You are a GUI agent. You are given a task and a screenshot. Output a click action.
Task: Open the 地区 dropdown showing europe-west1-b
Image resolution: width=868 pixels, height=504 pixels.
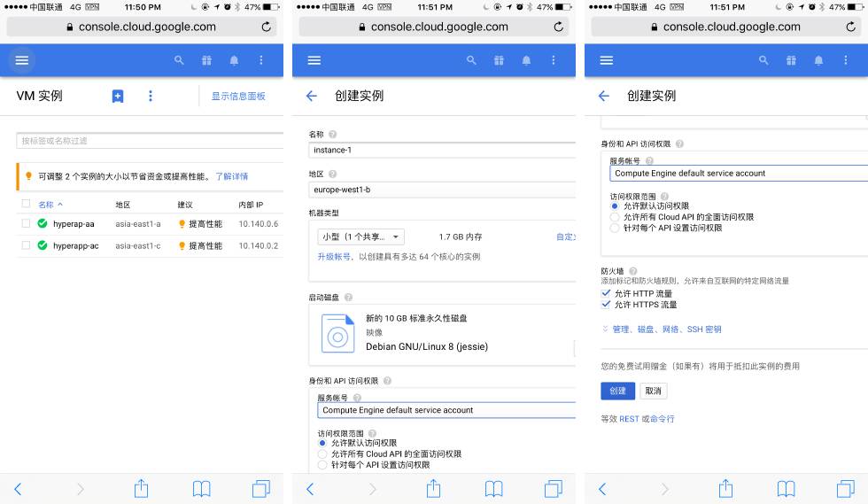(442, 190)
